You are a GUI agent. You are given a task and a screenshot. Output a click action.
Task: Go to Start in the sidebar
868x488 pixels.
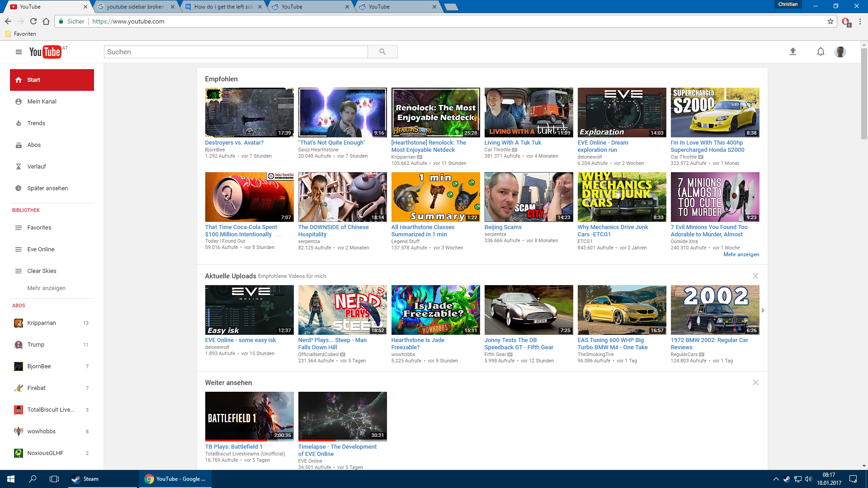pos(34,80)
